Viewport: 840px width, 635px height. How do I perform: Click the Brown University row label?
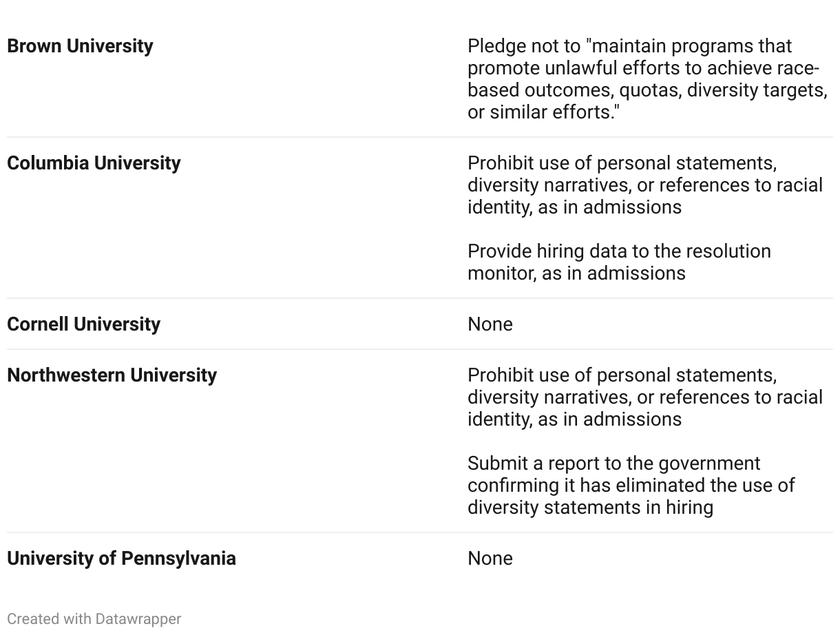tap(80, 46)
